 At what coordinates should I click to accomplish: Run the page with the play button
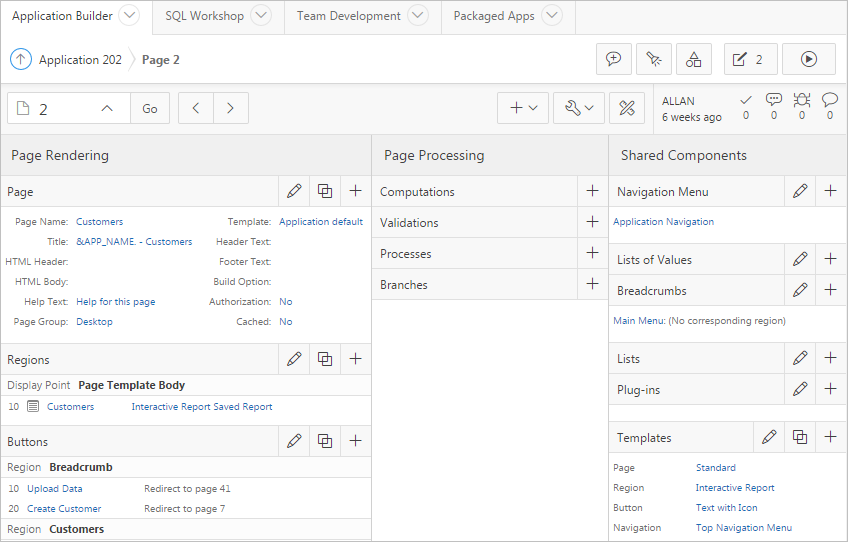click(x=808, y=59)
